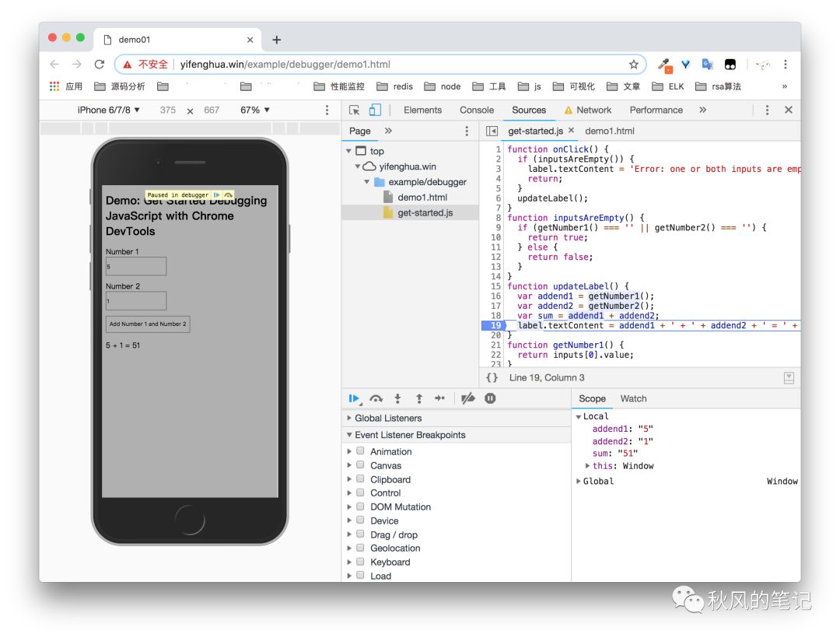
Task: Show more bookmarks overflow chevron
Action: (785, 86)
